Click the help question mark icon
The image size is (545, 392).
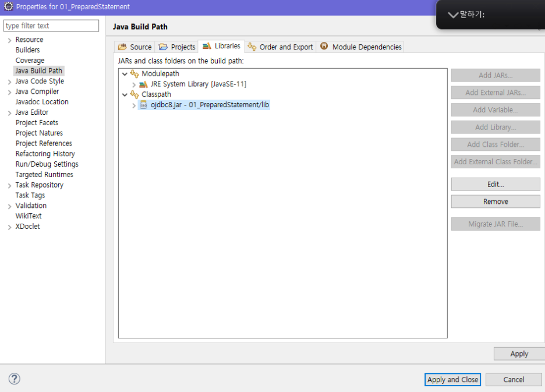click(x=14, y=379)
